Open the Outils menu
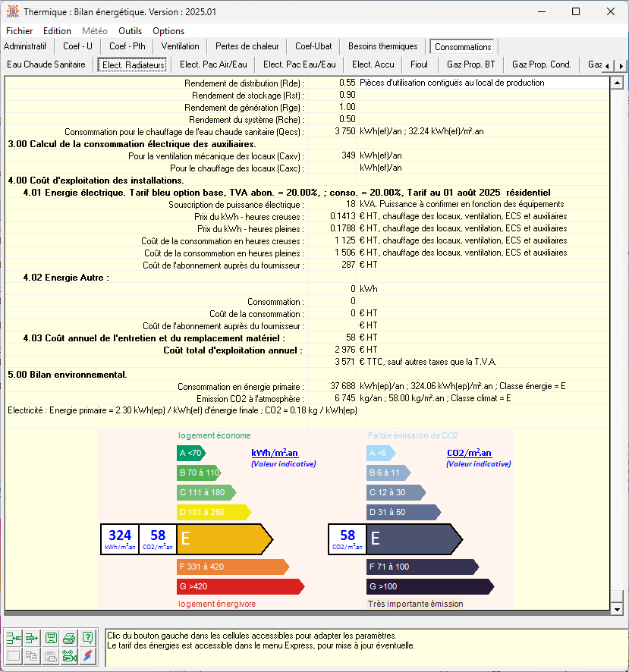This screenshot has width=629, height=672. click(x=131, y=31)
